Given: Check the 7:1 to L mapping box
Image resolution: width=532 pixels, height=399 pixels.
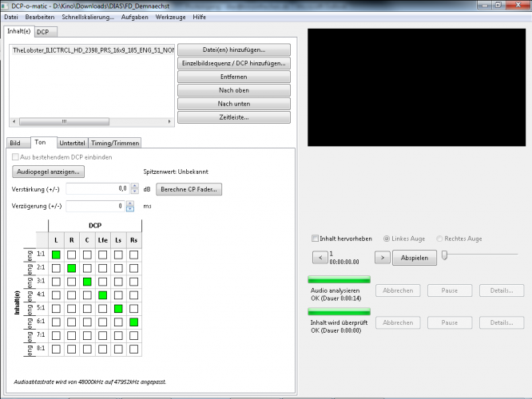Looking at the screenshot, I should point(56,335).
